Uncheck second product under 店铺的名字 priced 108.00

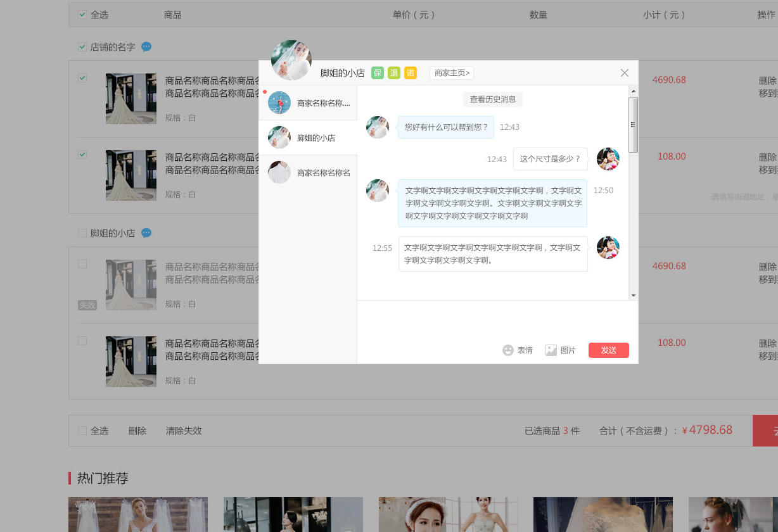coord(82,155)
